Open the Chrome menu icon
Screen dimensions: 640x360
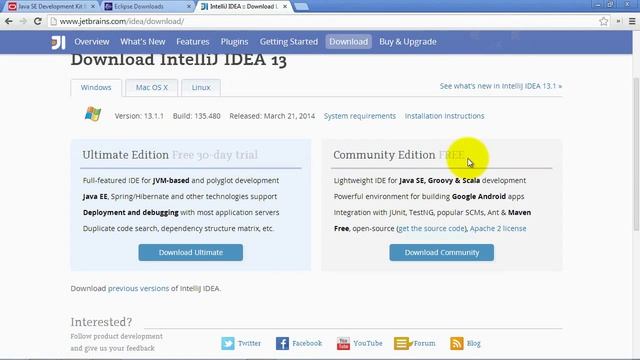pyautogui.click(x=632, y=21)
